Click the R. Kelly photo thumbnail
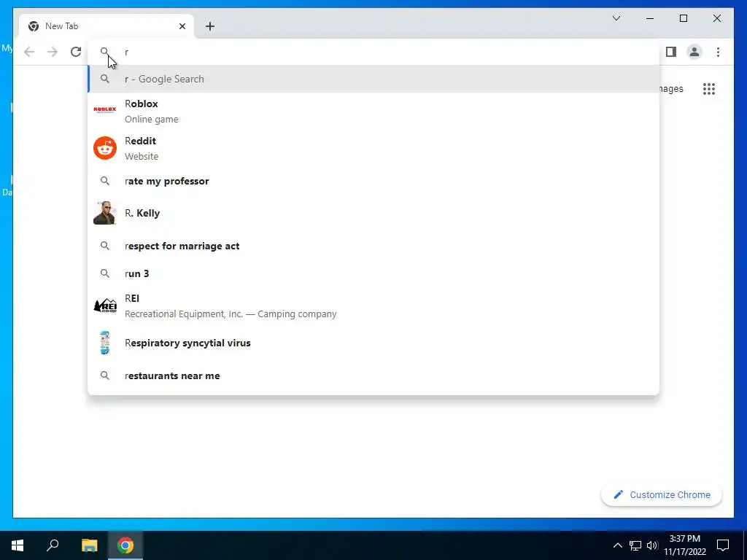Viewport: 747px width, 560px height. [105, 213]
